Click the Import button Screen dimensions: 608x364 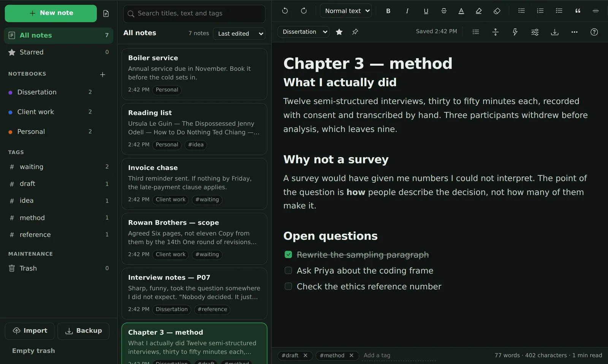point(30,331)
